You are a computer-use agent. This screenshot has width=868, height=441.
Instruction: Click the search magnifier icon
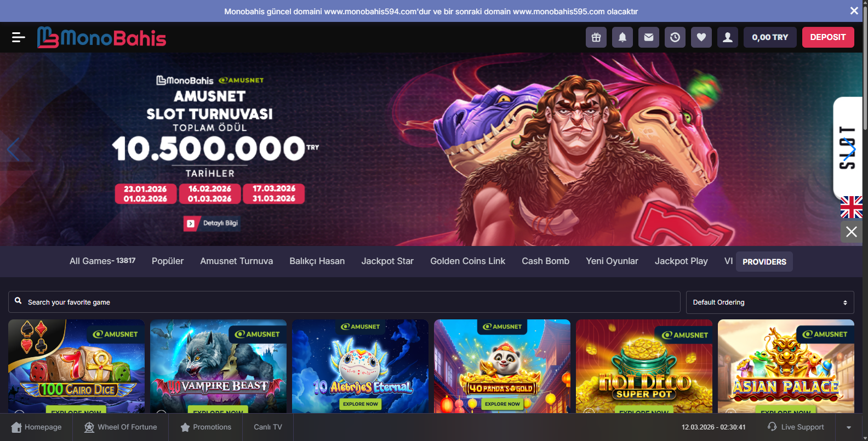point(18,301)
